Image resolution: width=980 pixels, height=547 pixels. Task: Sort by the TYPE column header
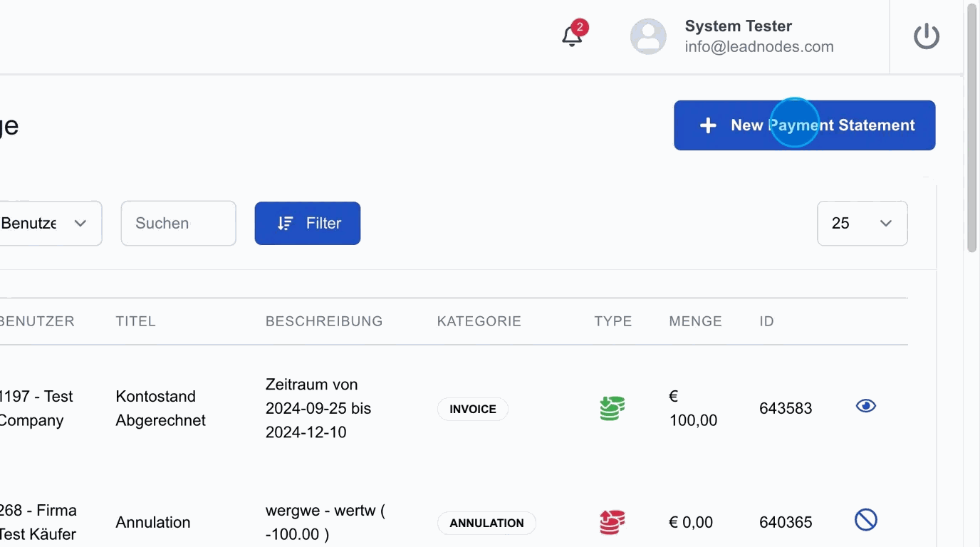[x=613, y=321]
